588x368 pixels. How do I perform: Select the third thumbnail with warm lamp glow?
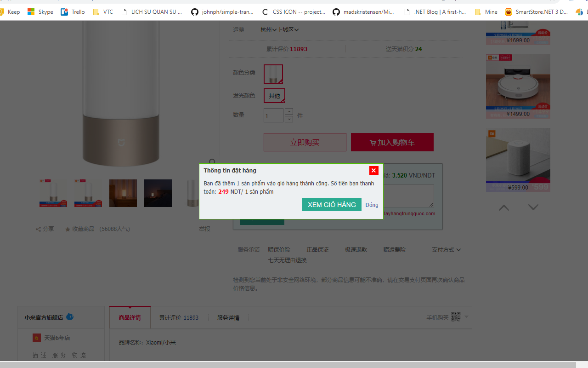tap(123, 193)
